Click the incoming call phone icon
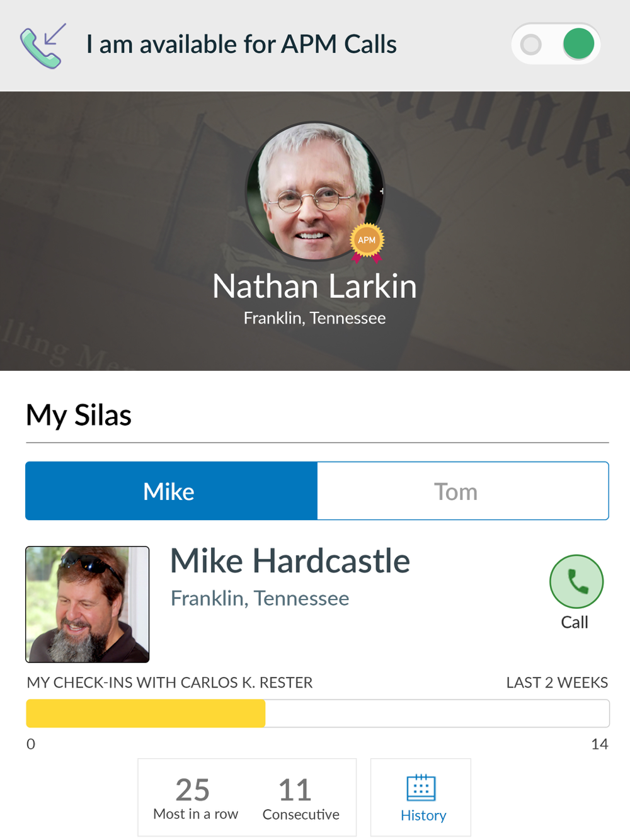 click(43, 45)
